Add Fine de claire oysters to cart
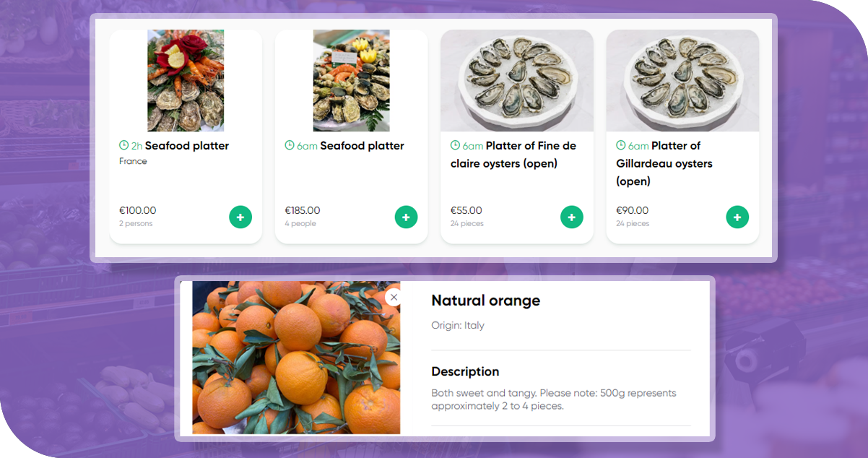868x458 pixels. point(571,217)
